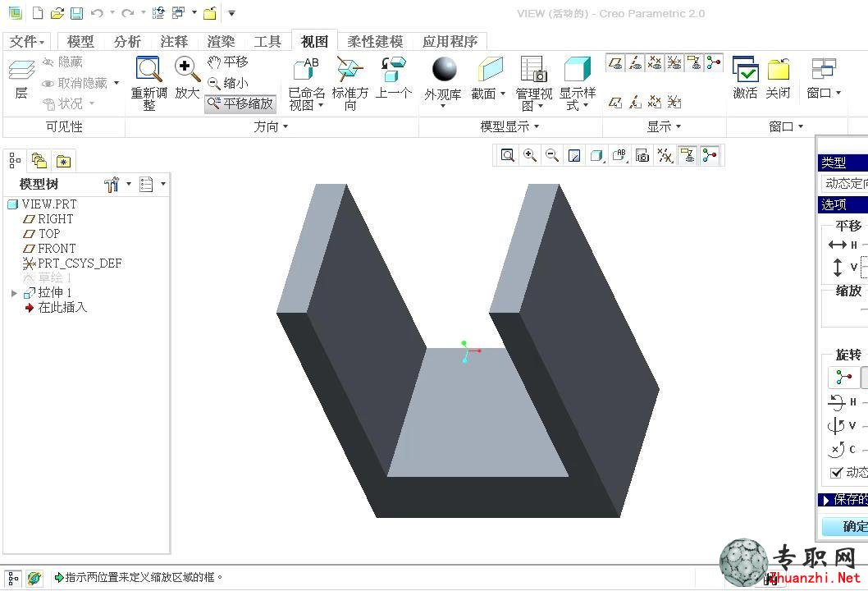Click 在此插入 (Insert Here) marker
The image size is (868, 591).
[55, 308]
